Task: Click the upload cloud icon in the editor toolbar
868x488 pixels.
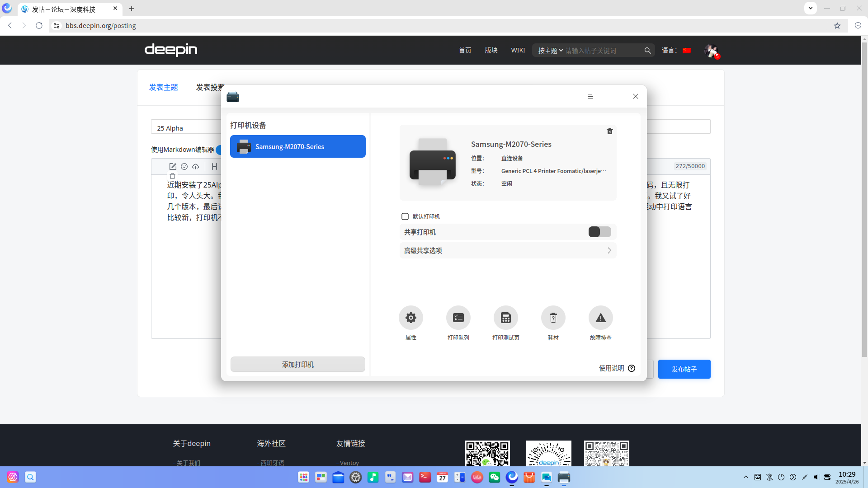Action: click(x=195, y=167)
